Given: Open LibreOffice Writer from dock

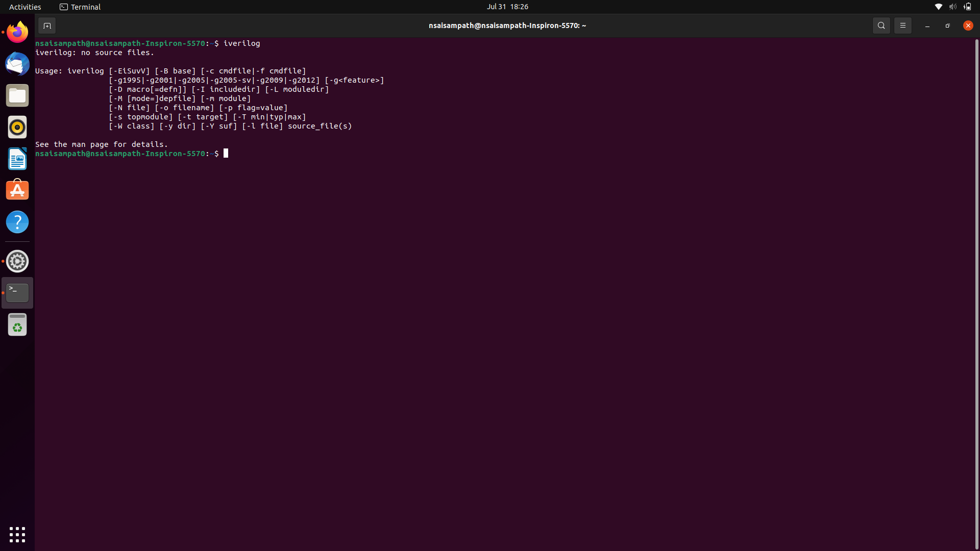Looking at the screenshot, I should [17, 159].
